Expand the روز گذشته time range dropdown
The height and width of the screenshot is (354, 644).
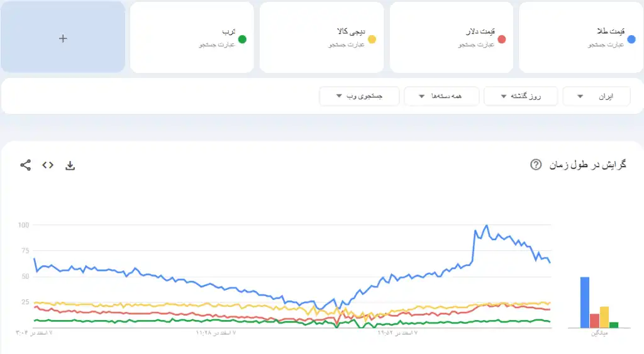pyautogui.click(x=521, y=96)
